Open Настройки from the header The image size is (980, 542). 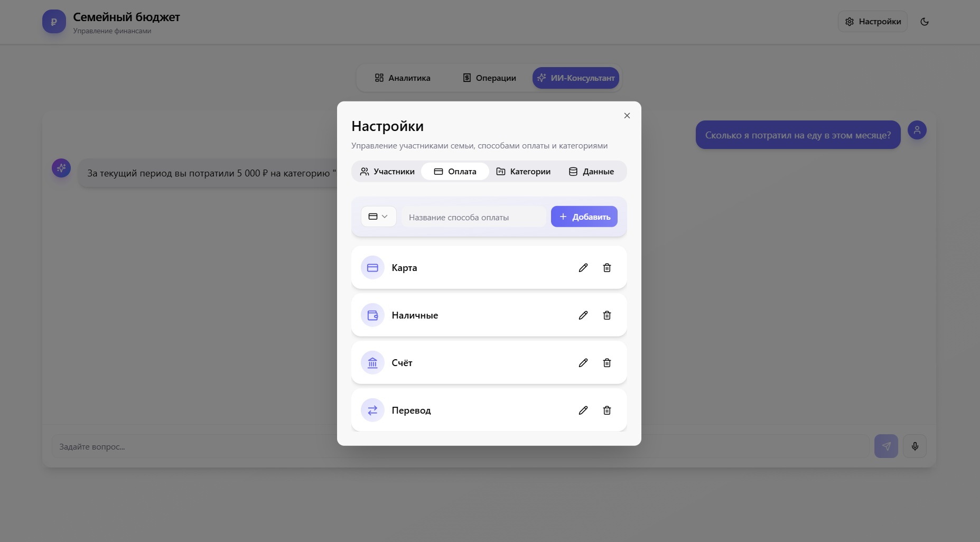873,22
